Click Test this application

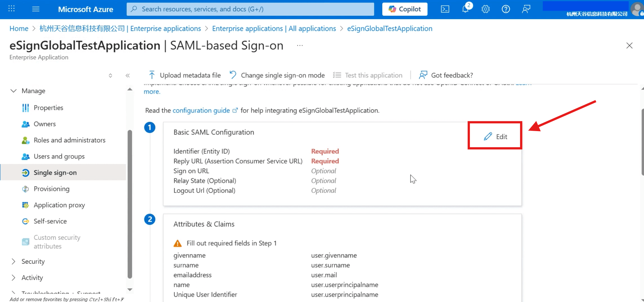(x=368, y=75)
